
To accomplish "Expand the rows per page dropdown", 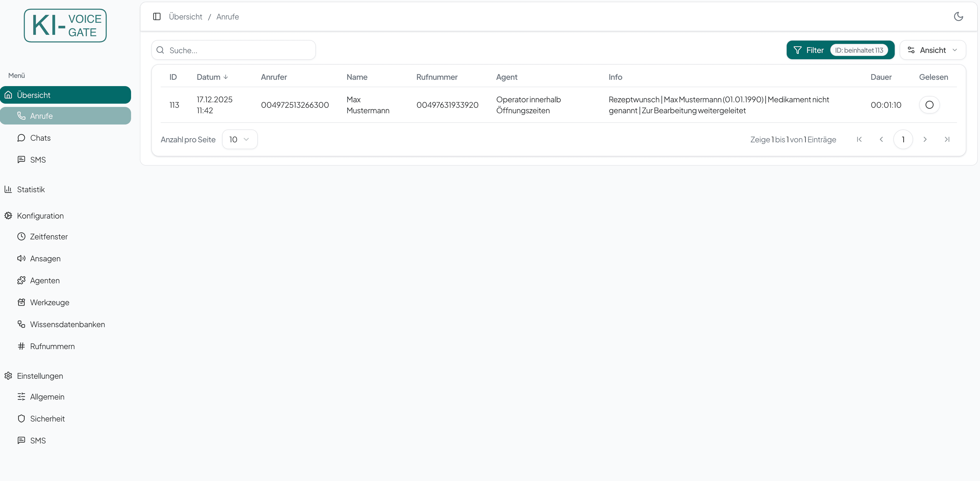I will click(239, 140).
